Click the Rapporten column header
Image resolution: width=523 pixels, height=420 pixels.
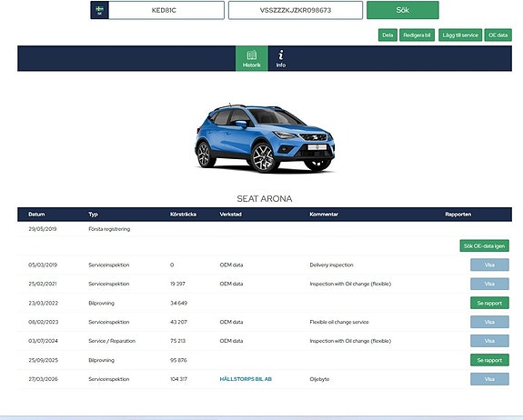458,215
